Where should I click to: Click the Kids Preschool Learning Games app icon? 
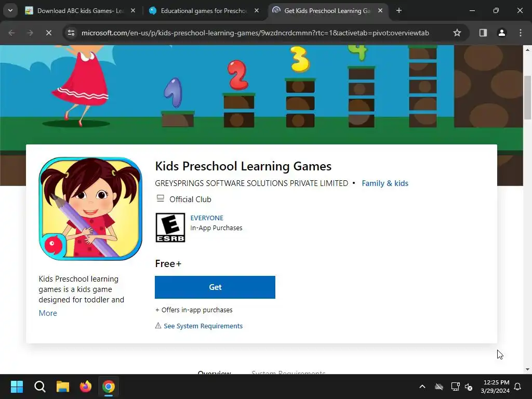pos(90,209)
